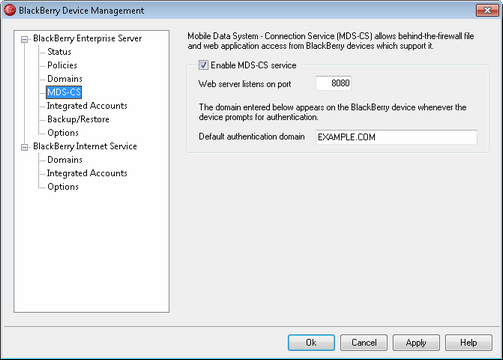The height and width of the screenshot is (360, 503).
Task: Select Options under BlackBerry Internet Service
Action: click(x=63, y=187)
